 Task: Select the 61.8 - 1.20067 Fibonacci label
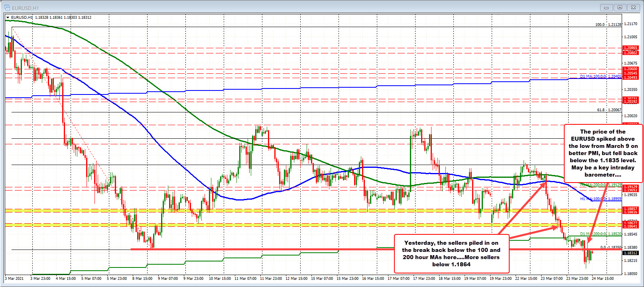[609, 110]
